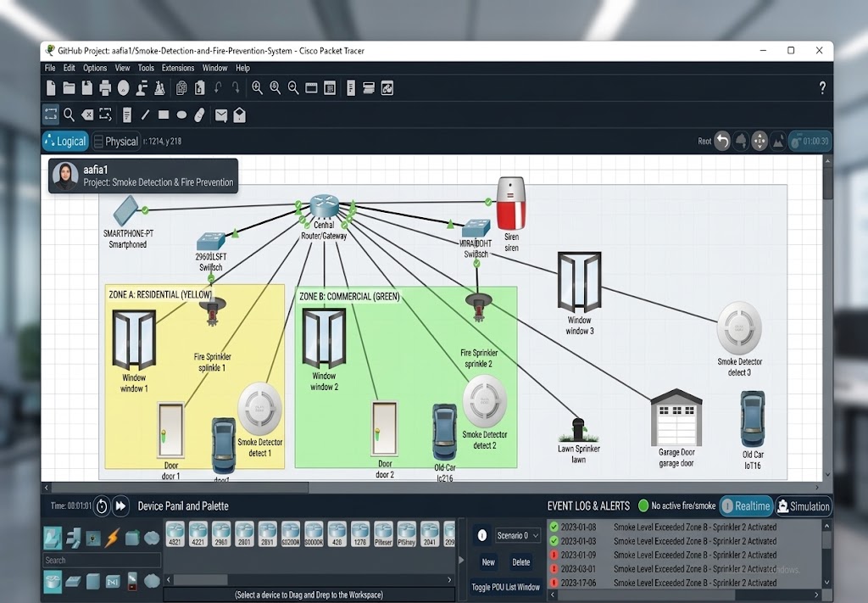Open the Scenario 0 dropdown
The height and width of the screenshot is (603, 868).
coord(517,535)
